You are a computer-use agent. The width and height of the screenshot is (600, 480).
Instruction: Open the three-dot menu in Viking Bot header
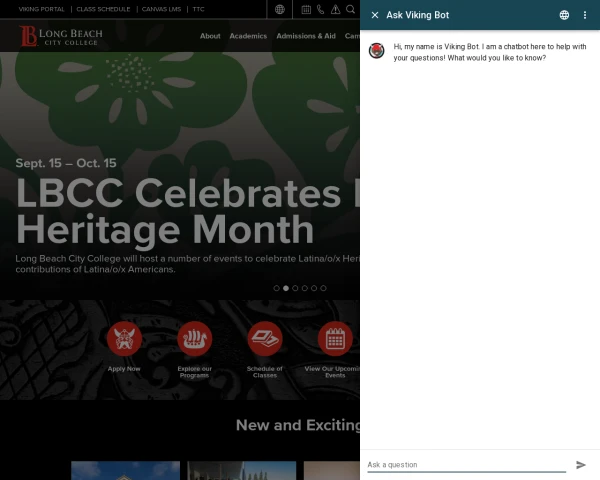click(585, 15)
